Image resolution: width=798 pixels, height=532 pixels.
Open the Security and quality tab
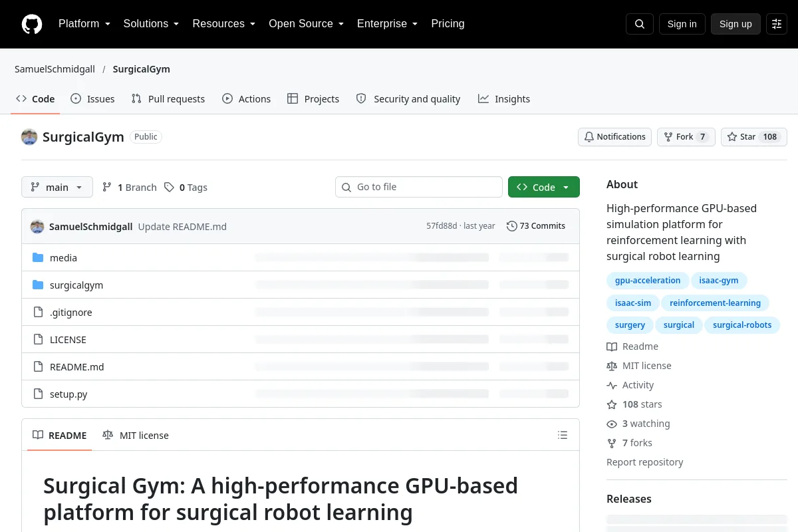(408, 99)
